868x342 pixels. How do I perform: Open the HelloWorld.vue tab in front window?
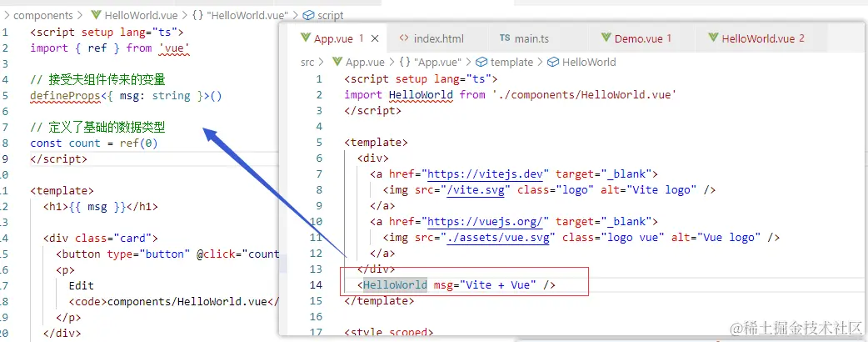[x=763, y=38]
